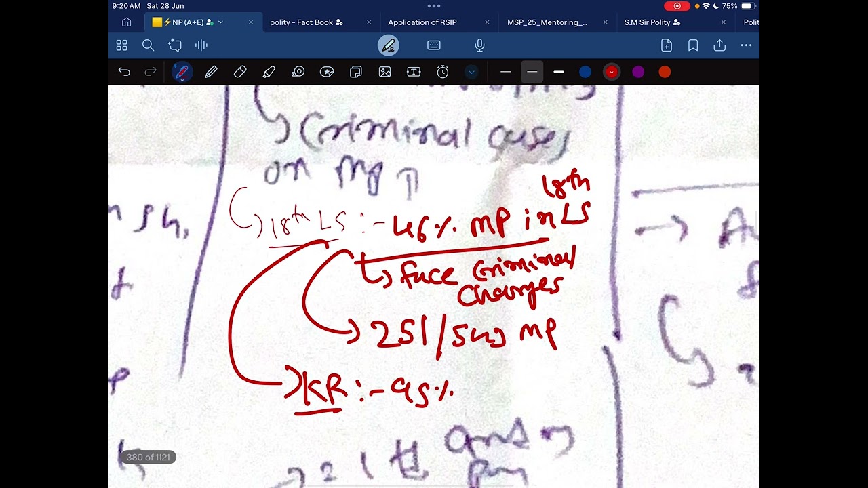Image resolution: width=868 pixels, height=488 pixels.
Task: Pick the orange-red pen color
Action: 665,72
